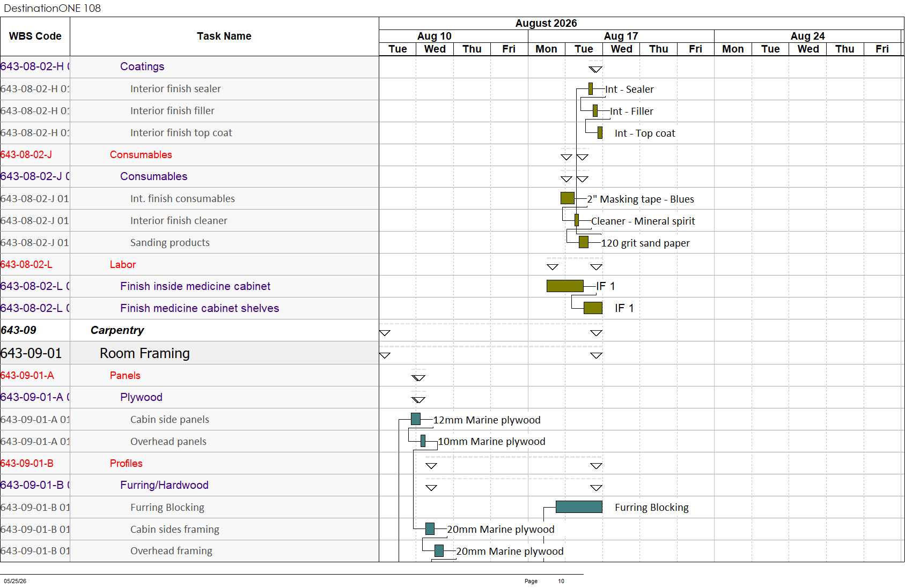
Task: Click the 2" Masking tape - Blues bar
Action: [568, 198]
